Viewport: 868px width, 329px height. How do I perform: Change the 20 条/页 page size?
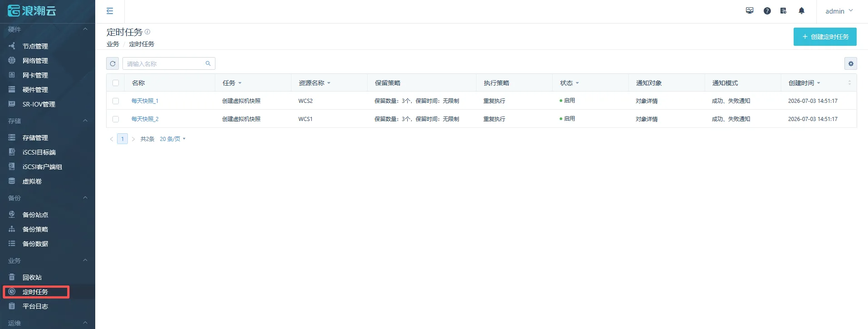(173, 139)
